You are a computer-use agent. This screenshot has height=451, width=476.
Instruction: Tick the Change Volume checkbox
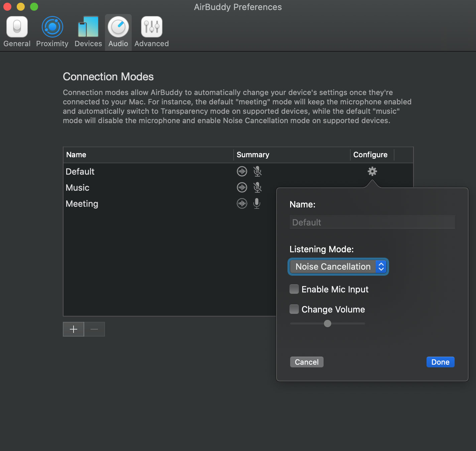tap(294, 309)
